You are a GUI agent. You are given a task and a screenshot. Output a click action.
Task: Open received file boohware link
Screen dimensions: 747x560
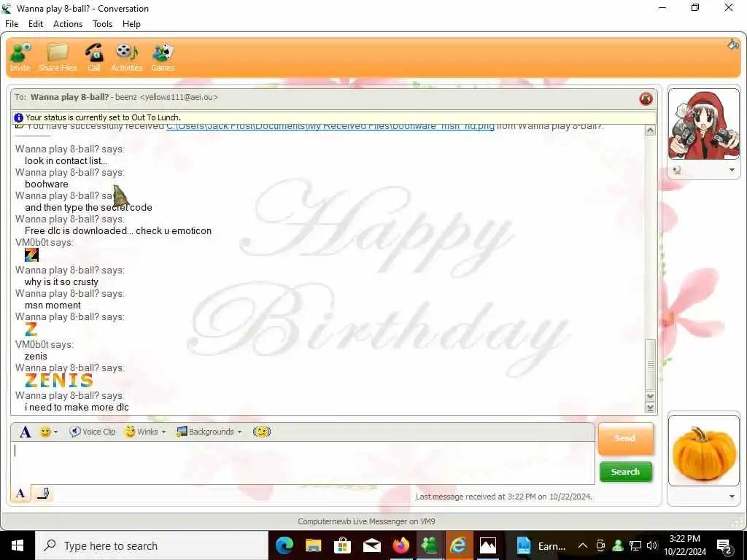point(330,127)
